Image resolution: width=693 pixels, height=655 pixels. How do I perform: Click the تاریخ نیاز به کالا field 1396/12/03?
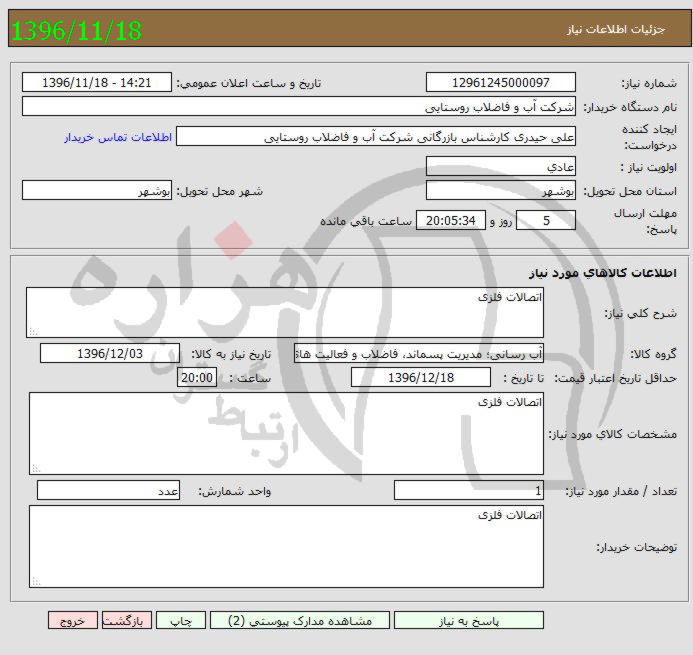point(110,354)
